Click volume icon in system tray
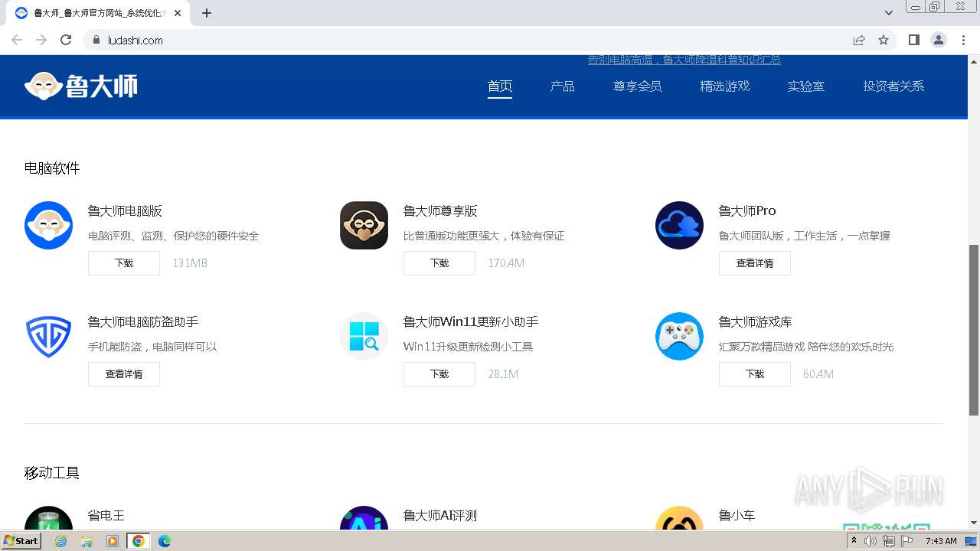Screen dimensions: 980x551 coord(871,541)
